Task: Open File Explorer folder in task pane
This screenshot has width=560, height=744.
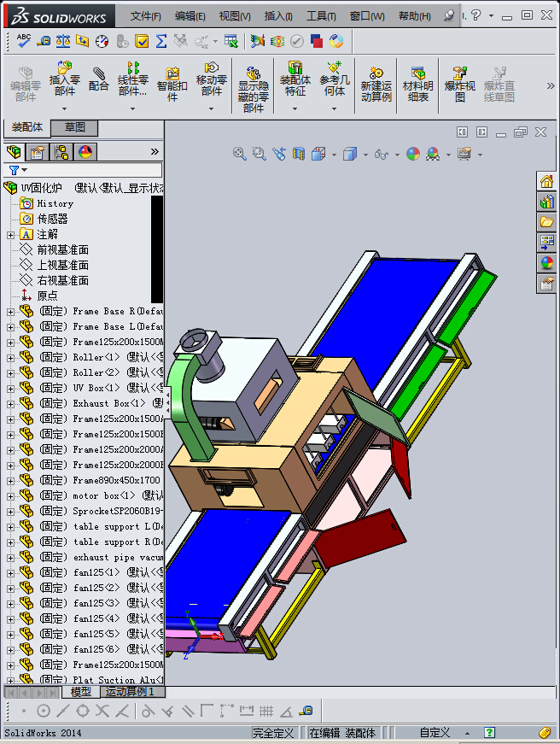Action: [546, 222]
